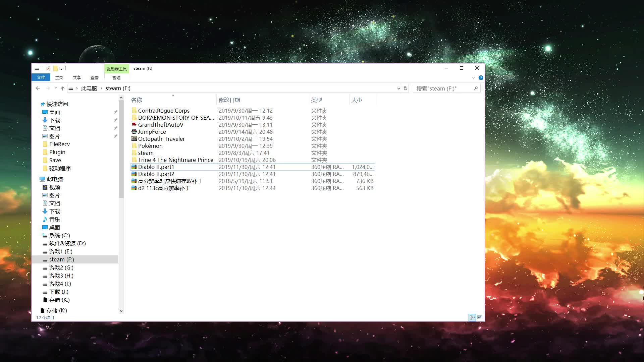The height and width of the screenshot is (362, 644).
Task: Switch to the 共享 ribbon tab
Action: (x=77, y=77)
